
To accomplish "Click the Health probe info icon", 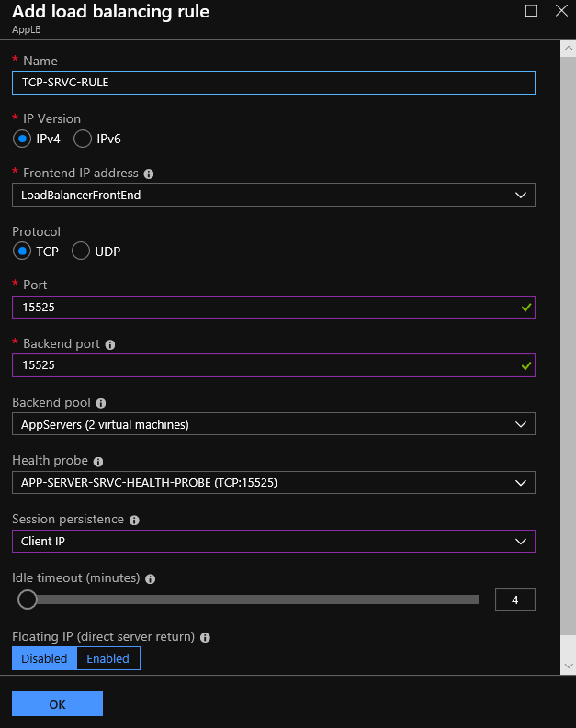I will pos(98,462).
